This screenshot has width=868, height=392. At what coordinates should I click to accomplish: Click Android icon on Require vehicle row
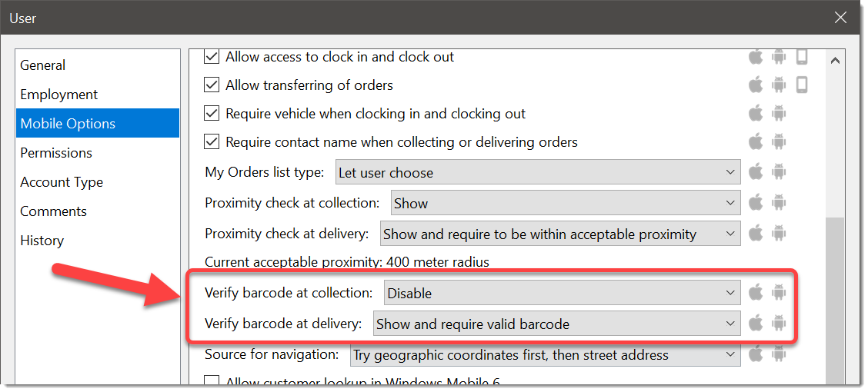click(779, 113)
